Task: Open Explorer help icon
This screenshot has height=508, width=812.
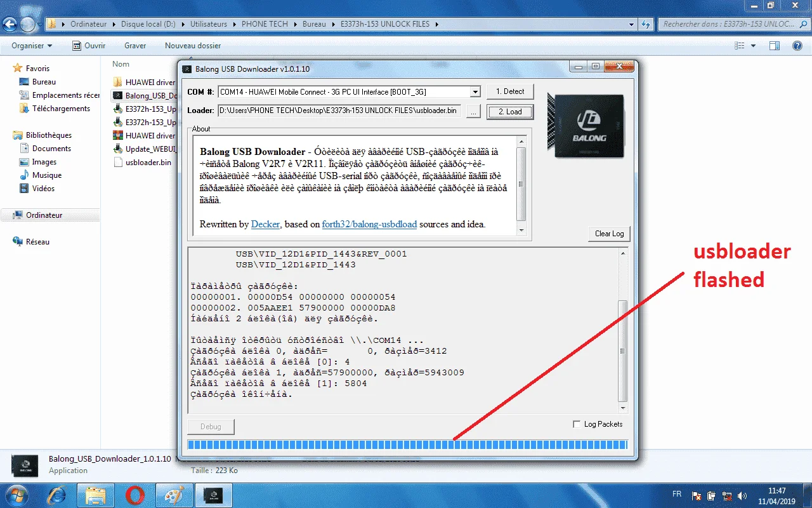Action: tap(796, 46)
